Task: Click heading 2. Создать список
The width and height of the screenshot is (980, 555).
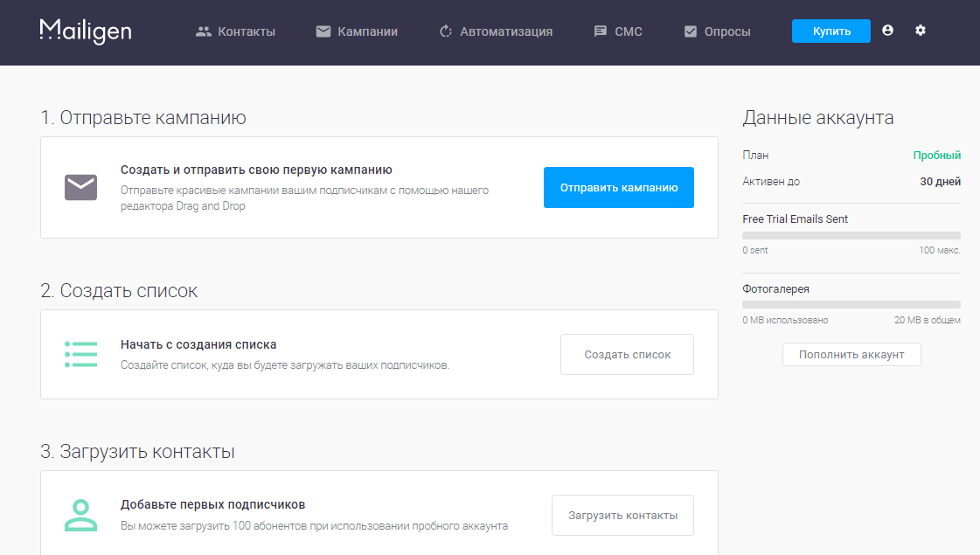Action: click(119, 291)
